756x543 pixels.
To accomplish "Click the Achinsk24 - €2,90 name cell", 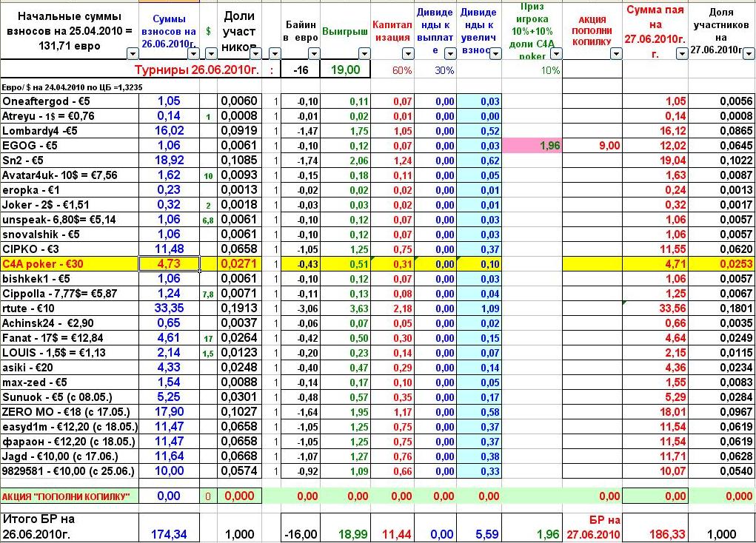I will click(x=70, y=323).
